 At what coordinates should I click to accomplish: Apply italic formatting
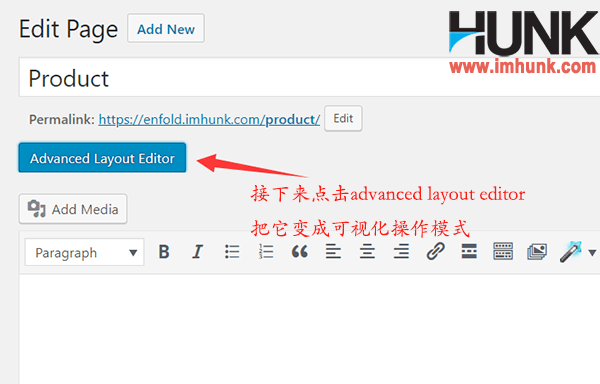pyautogui.click(x=197, y=252)
